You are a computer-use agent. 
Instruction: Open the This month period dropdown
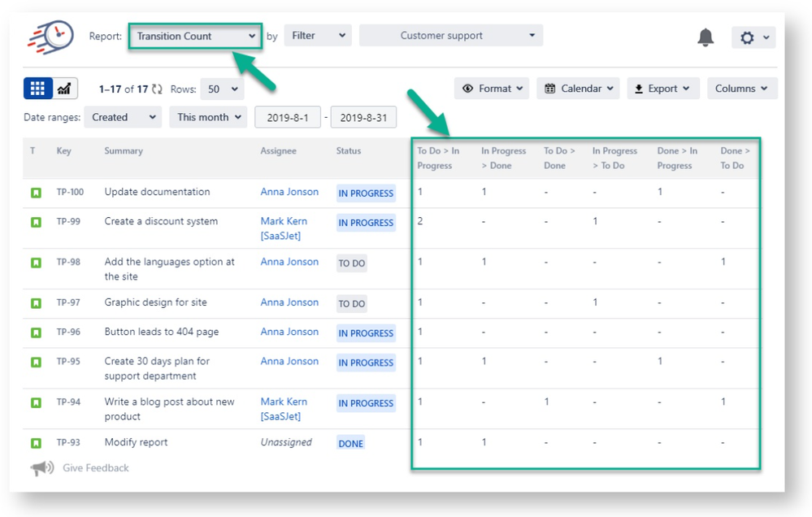(208, 117)
